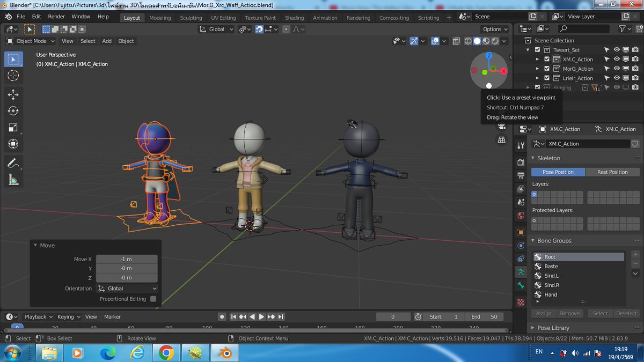The width and height of the screenshot is (644, 362).
Task: Open the Orientation dropdown in Move panel
Action: pyautogui.click(x=127, y=288)
